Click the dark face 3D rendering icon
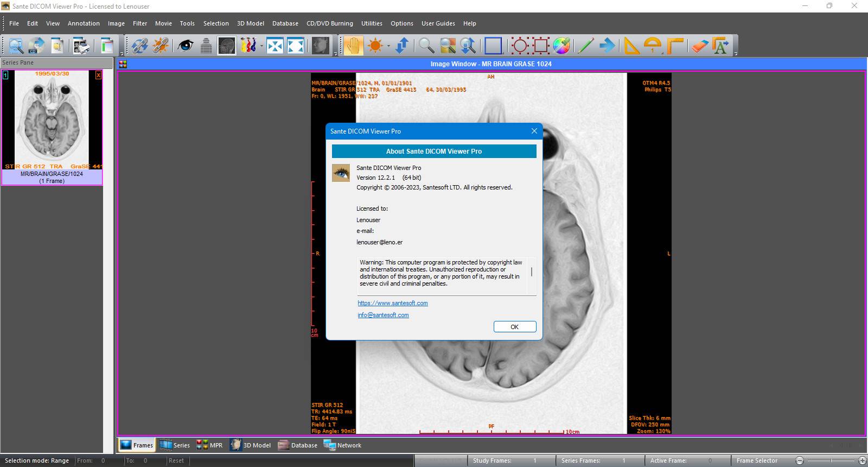The image size is (868, 467). click(x=321, y=46)
